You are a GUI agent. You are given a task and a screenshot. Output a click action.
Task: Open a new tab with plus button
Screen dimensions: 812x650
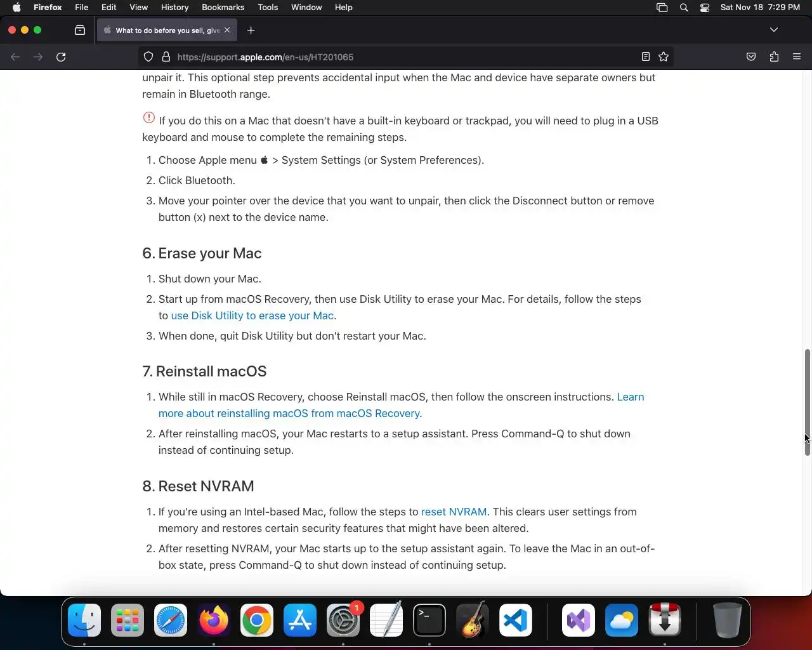(251, 30)
